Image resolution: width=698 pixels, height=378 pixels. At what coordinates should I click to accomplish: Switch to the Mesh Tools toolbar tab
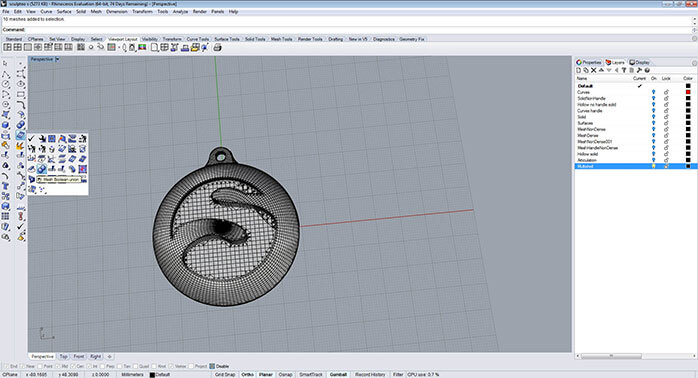click(x=281, y=39)
